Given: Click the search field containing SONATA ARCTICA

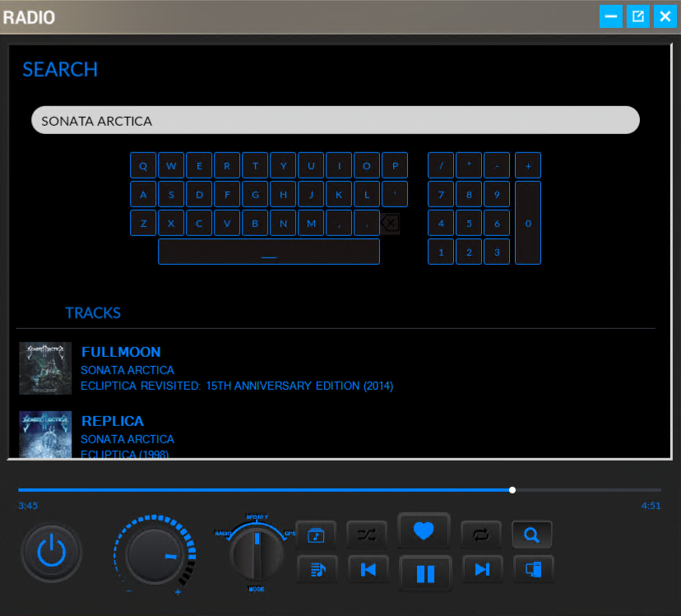Looking at the screenshot, I should (x=335, y=121).
